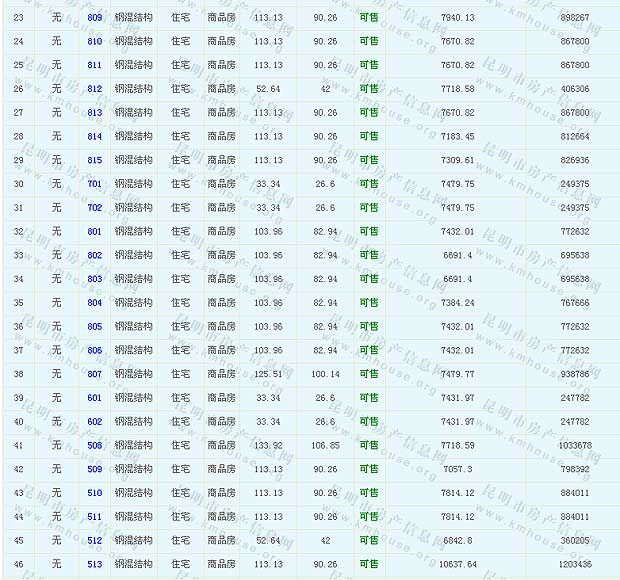This screenshot has height=580, width=620.
Task: Click unit price 7940.13 cell
Action: (x=457, y=18)
